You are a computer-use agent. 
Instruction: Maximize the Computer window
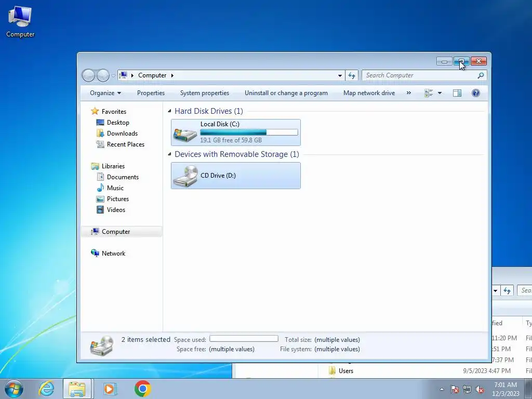coord(461,61)
